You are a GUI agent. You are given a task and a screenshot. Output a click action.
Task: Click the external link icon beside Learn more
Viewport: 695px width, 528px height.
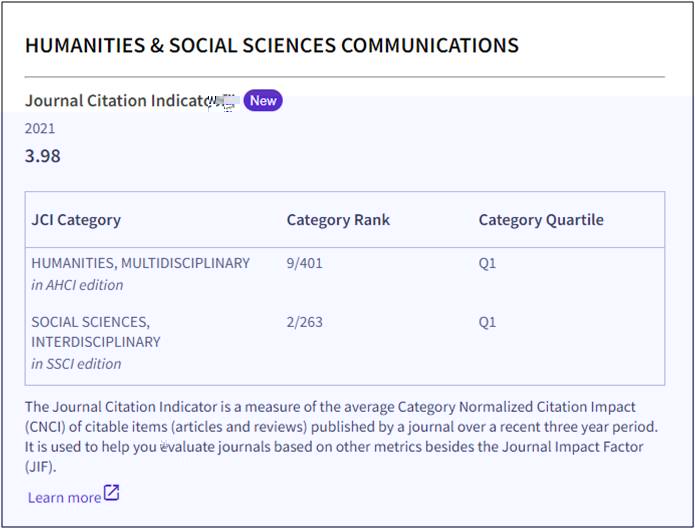pos(112,493)
